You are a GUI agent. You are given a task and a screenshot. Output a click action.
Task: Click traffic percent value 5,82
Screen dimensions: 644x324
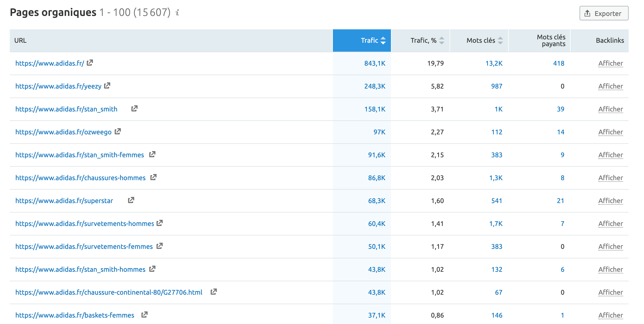point(437,86)
